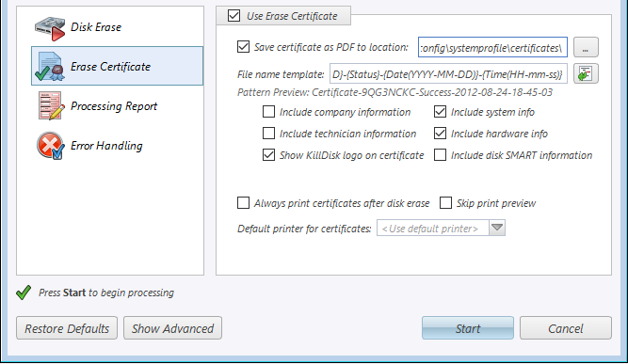Image resolution: width=628 pixels, height=364 pixels.
Task: Click the Cancel button
Action: [x=566, y=328]
